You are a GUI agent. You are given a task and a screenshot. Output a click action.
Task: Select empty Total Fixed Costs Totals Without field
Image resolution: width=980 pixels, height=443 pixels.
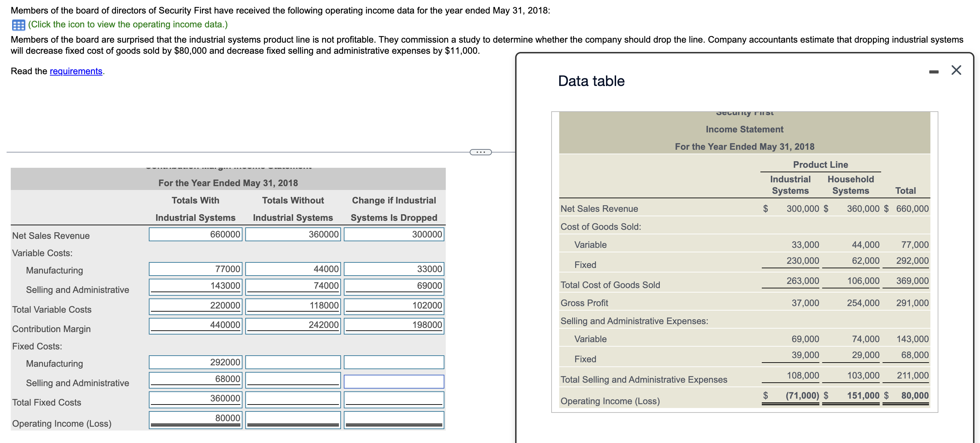[293, 400]
